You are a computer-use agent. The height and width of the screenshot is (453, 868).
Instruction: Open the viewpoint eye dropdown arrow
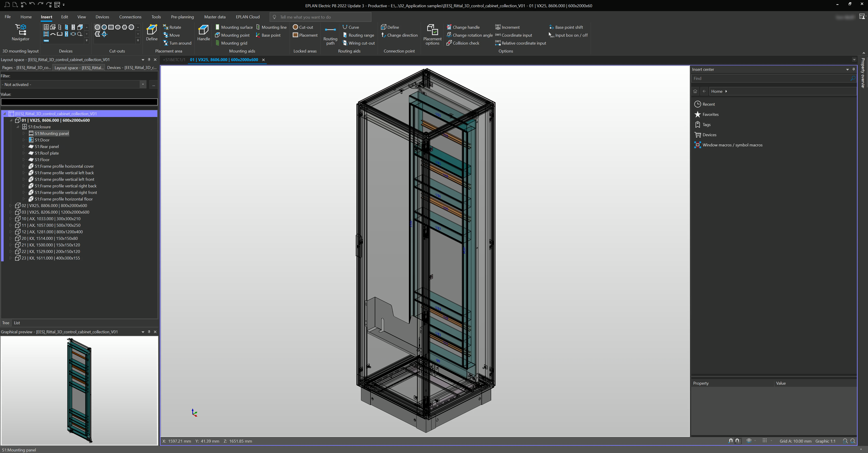click(755, 441)
